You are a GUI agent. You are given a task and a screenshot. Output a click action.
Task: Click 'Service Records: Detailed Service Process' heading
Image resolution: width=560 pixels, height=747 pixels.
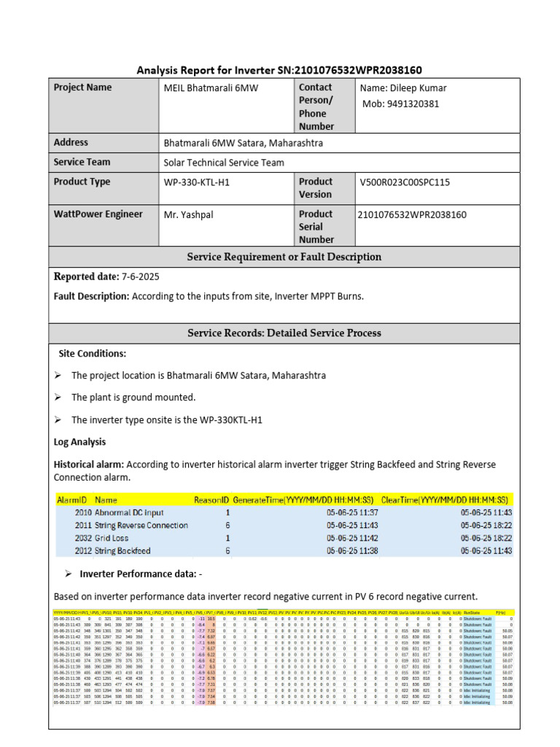pyautogui.click(x=284, y=333)
